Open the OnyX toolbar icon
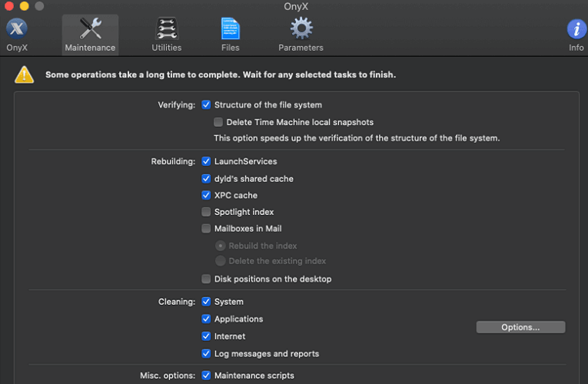Viewport: 588px width, 384px height. pos(16,29)
